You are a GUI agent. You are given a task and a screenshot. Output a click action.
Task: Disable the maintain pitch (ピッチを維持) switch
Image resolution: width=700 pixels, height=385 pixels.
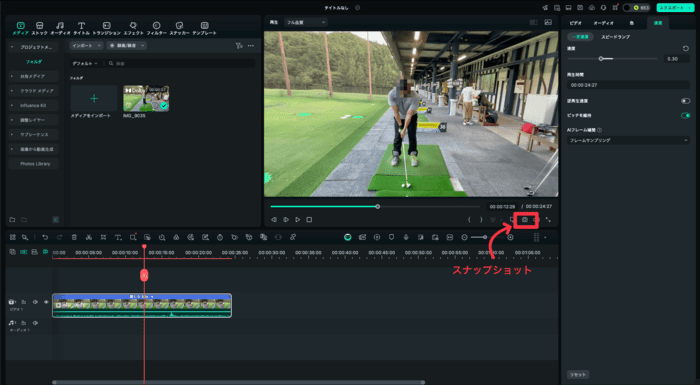click(685, 115)
